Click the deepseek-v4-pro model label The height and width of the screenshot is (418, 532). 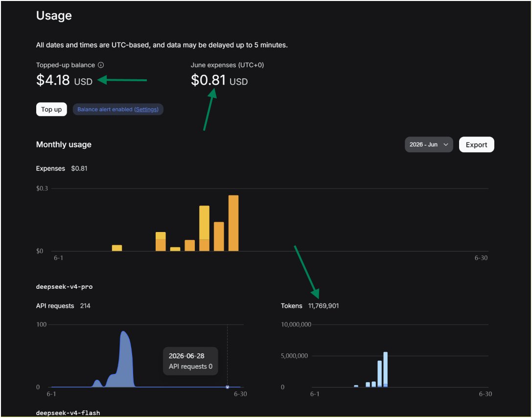tap(64, 287)
